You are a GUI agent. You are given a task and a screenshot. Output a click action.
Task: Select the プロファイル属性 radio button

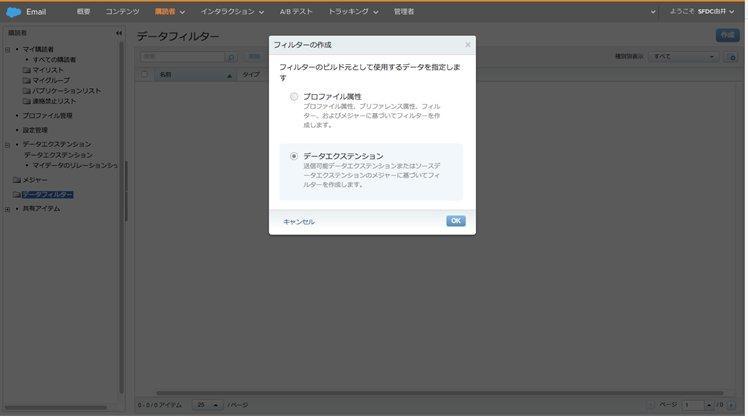[x=294, y=97]
